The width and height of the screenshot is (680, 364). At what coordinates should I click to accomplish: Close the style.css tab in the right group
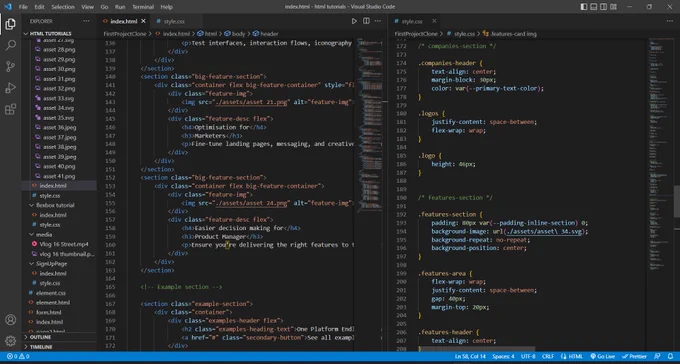click(434, 21)
